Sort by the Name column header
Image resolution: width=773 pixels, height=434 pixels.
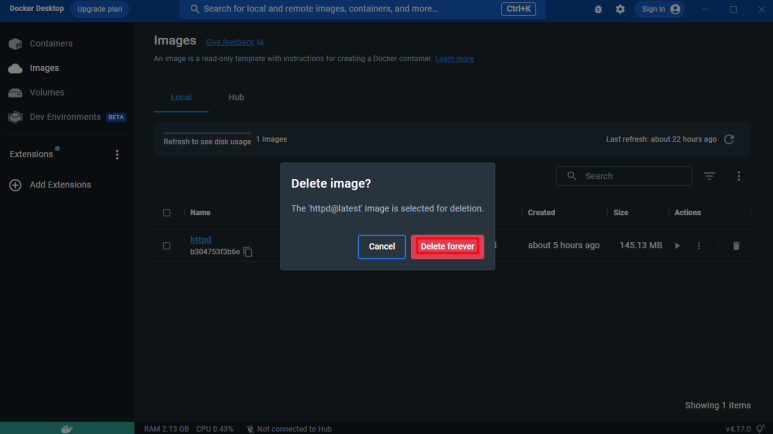click(x=200, y=213)
